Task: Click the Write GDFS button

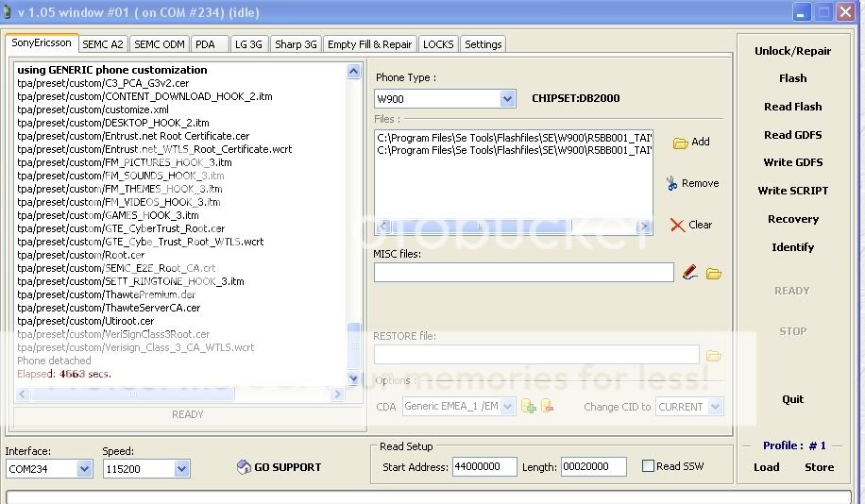Action: click(x=792, y=162)
